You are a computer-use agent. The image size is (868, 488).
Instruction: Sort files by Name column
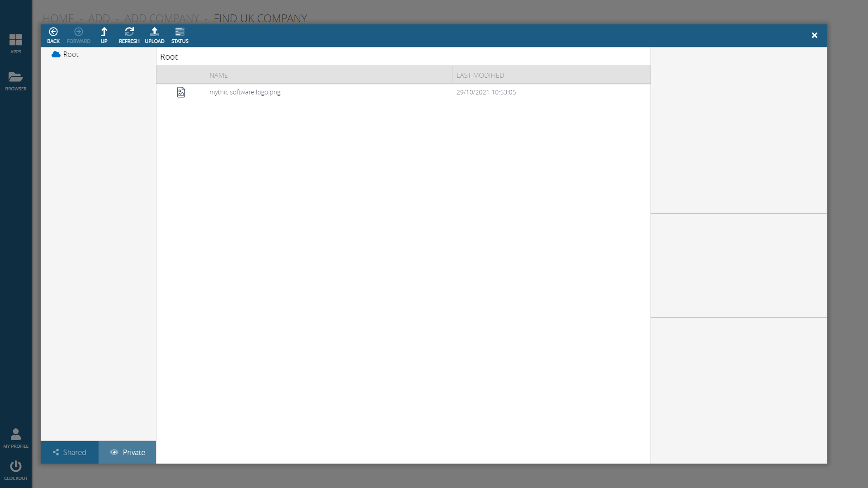(x=219, y=75)
